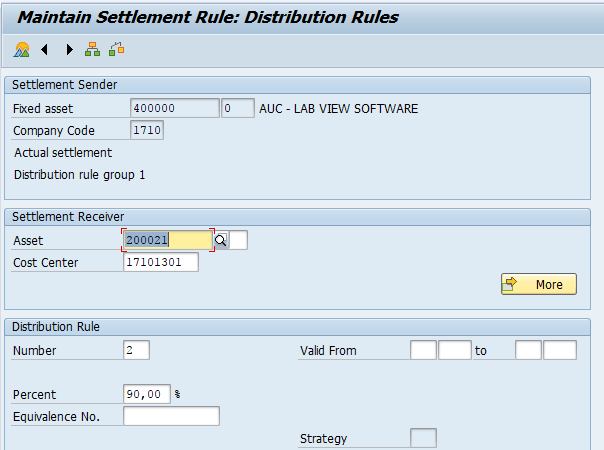Click the Fixed asset number field
Viewport: 604px width, 450px height.
pos(174,108)
